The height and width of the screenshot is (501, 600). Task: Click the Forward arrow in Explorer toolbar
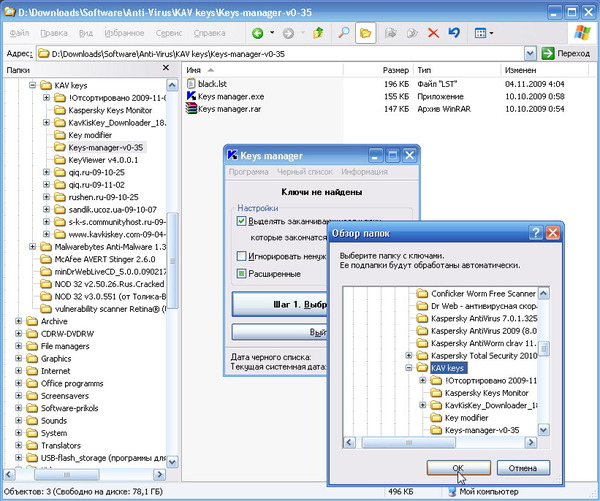288,34
